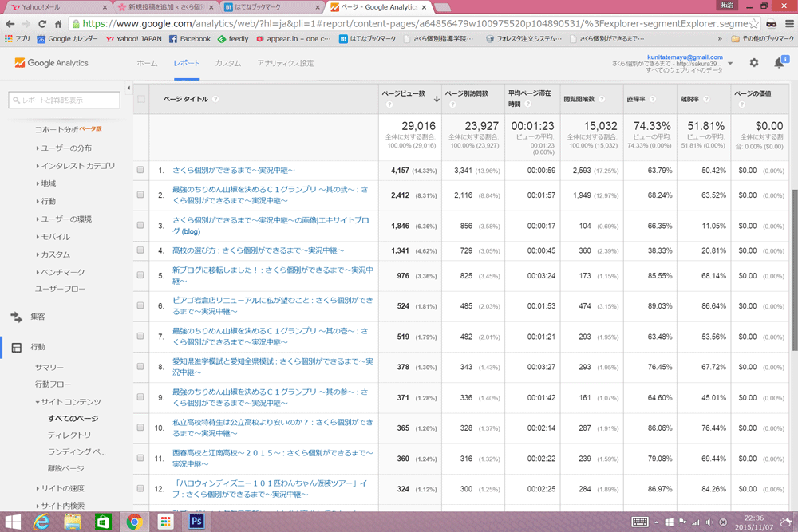Viewport: 798px width, 532px height.
Task: Open the account selector dropdown arrow
Action: click(x=730, y=64)
